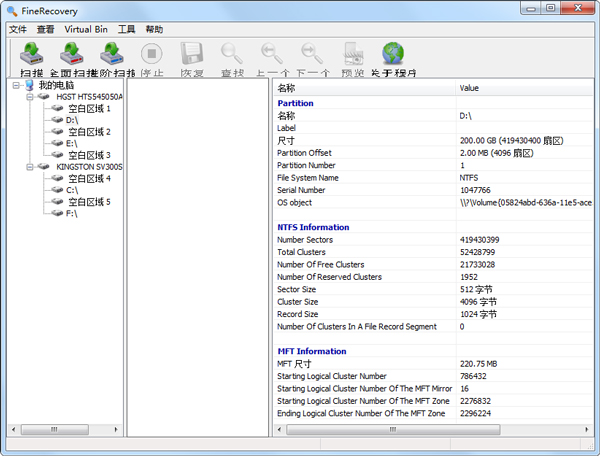This screenshot has width=600, height=456.
Task: Collapse the 我的电脑 tree root
Action: (x=16, y=86)
